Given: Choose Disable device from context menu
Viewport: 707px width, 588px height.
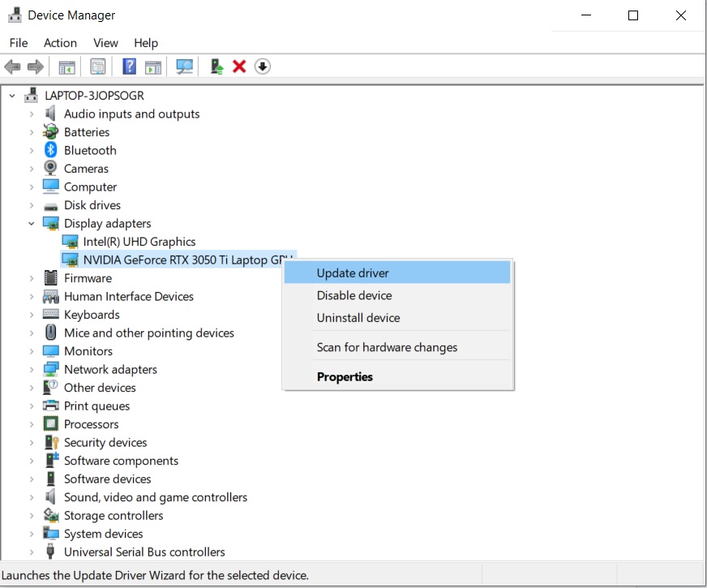Looking at the screenshot, I should (x=397, y=295).
